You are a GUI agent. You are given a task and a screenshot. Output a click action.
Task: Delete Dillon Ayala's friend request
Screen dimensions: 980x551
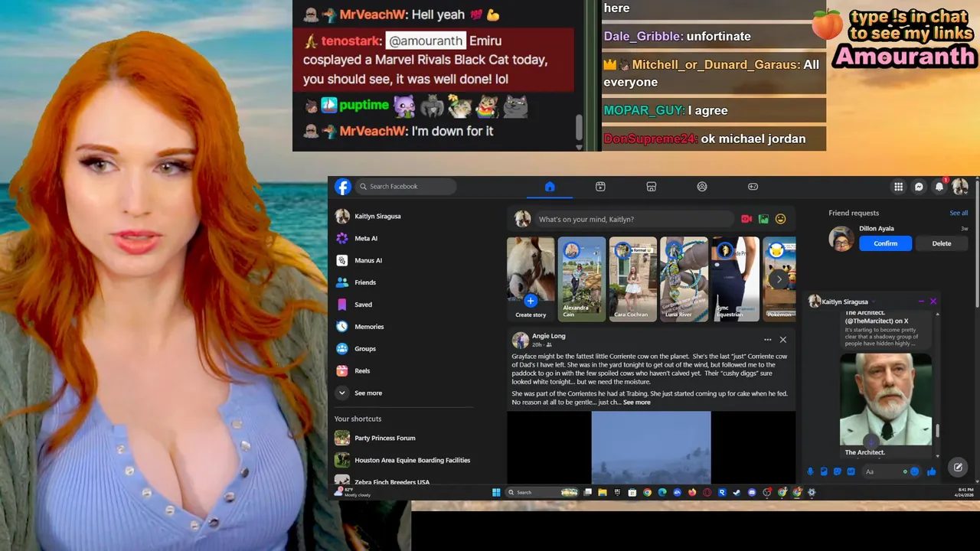pyautogui.click(x=942, y=243)
